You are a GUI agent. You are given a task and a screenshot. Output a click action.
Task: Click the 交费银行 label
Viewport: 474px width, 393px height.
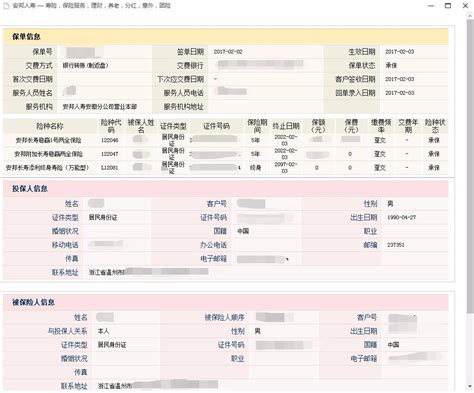pos(190,65)
